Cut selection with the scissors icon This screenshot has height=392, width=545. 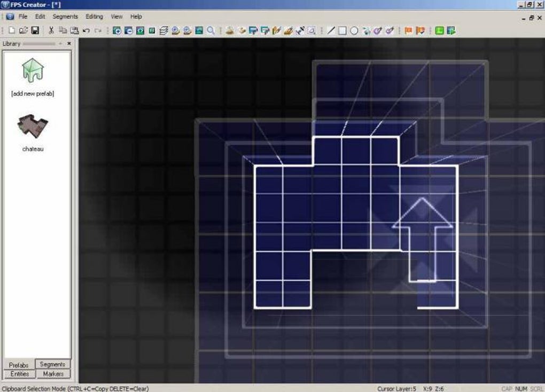pyautogui.click(x=51, y=30)
